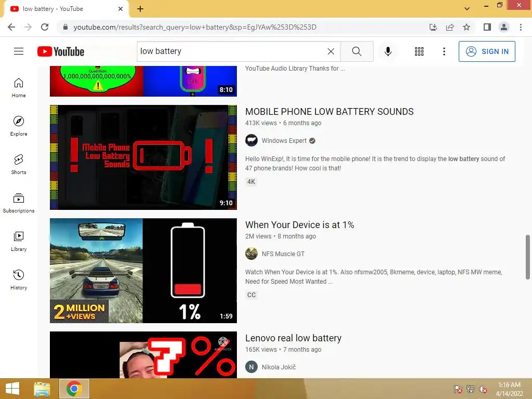
Task: Open Windows Expert channel avatar
Action: (x=251, y=140)
